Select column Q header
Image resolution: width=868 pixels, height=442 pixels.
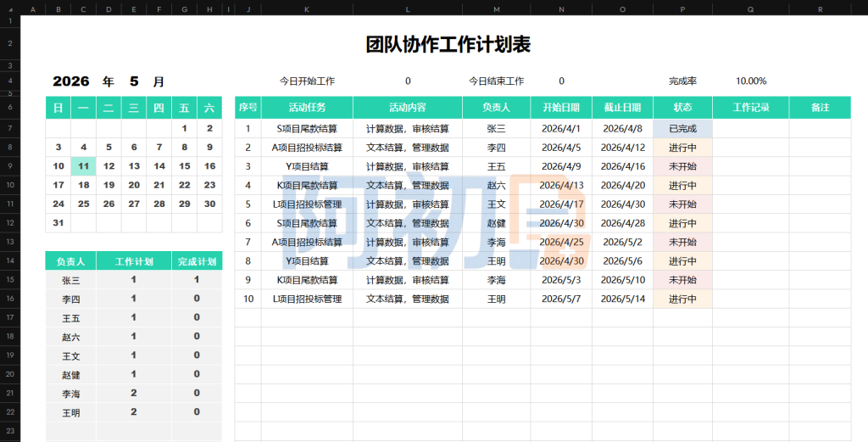pyautogui.click(x=751, y=8)
